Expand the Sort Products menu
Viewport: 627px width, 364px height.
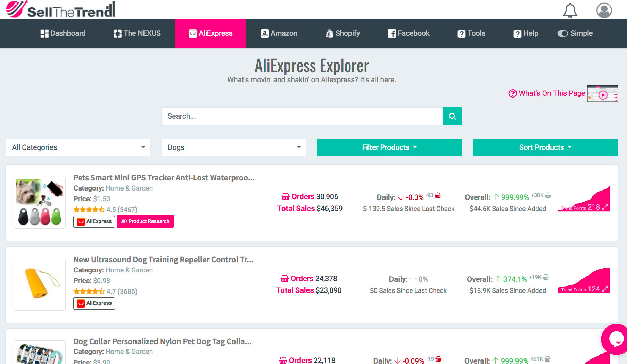(545, 147)
